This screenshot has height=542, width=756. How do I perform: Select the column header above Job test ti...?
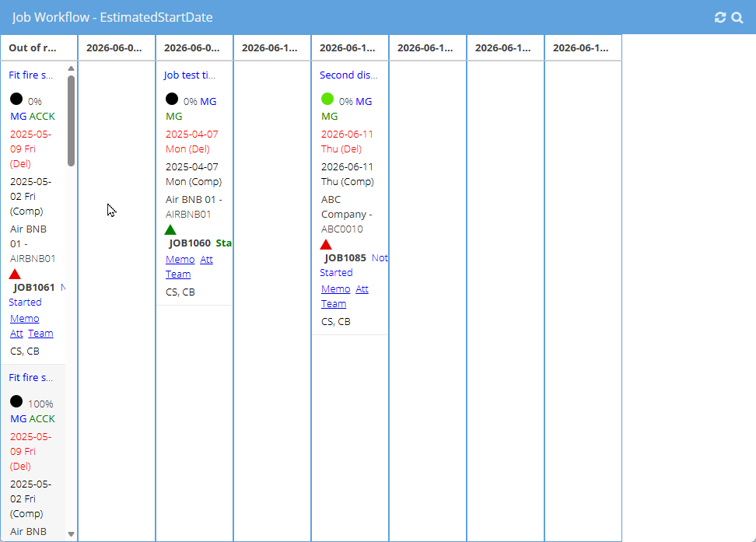pos(194,47)
